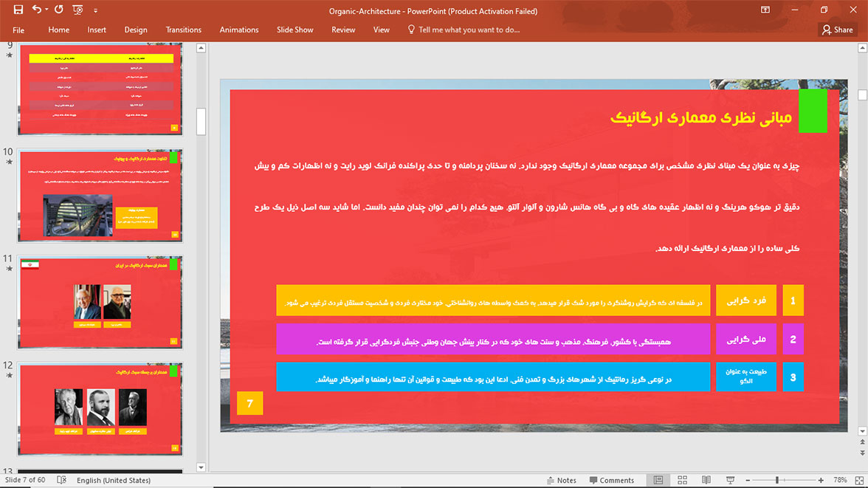Click the Save icon in Quick Access Toolbar
Screen dimensions: 868x488
click(18, 10)
